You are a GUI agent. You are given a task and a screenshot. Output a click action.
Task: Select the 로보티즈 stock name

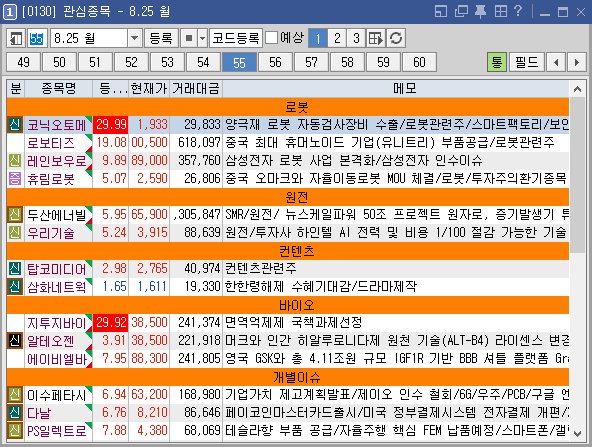[x=51, y=143]
